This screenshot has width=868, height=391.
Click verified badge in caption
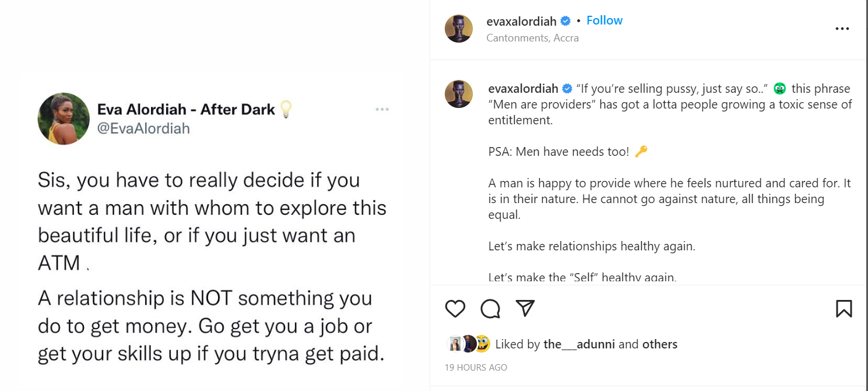(x=567, y=89)
